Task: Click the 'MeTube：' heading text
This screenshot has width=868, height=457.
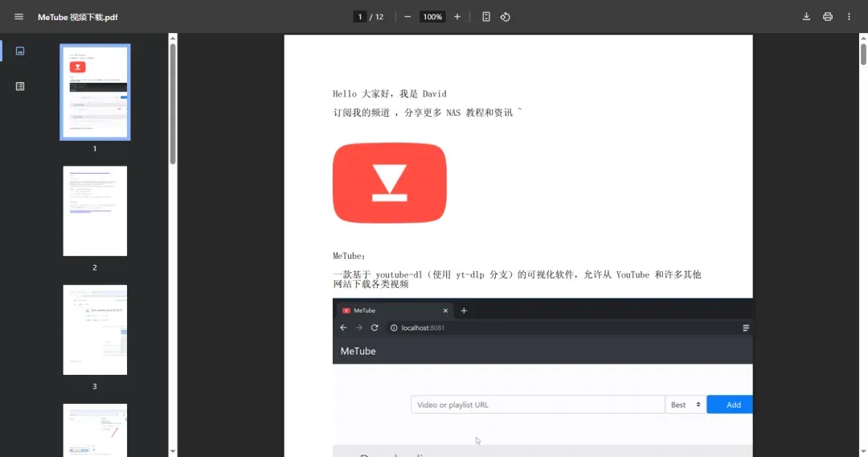Action: [350, 256]
